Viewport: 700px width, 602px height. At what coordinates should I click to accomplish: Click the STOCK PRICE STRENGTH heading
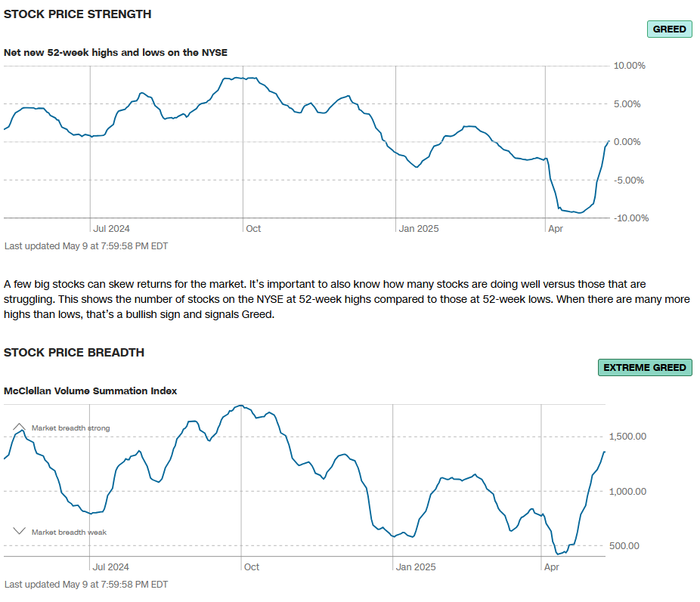[x=77, y=14]
